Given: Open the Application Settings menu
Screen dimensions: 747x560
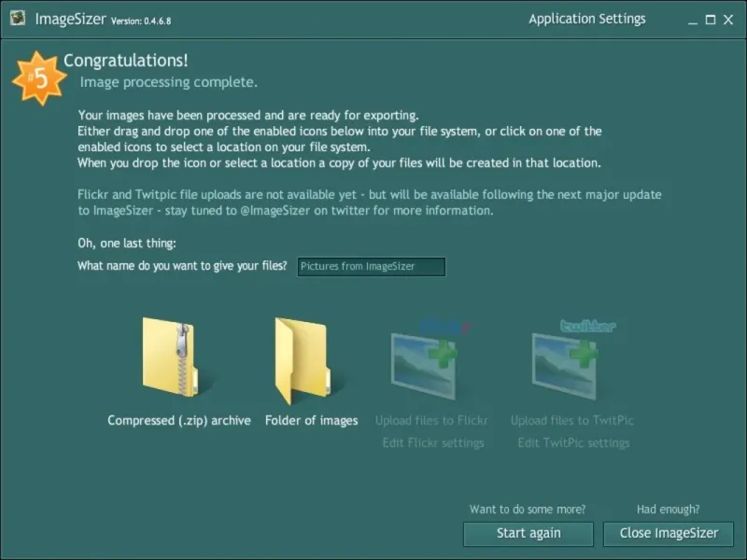Looking at the screenshot, I should (586, 19).
